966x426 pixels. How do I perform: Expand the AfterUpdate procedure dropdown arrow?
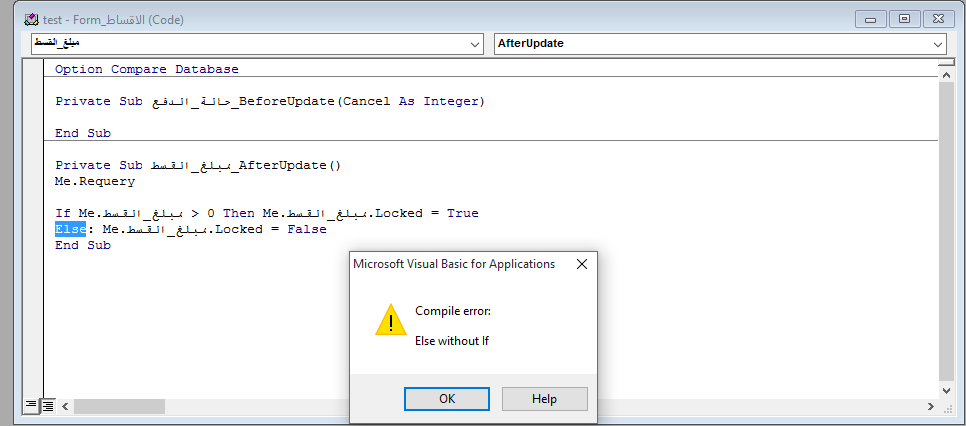click(x=938, y=44)
